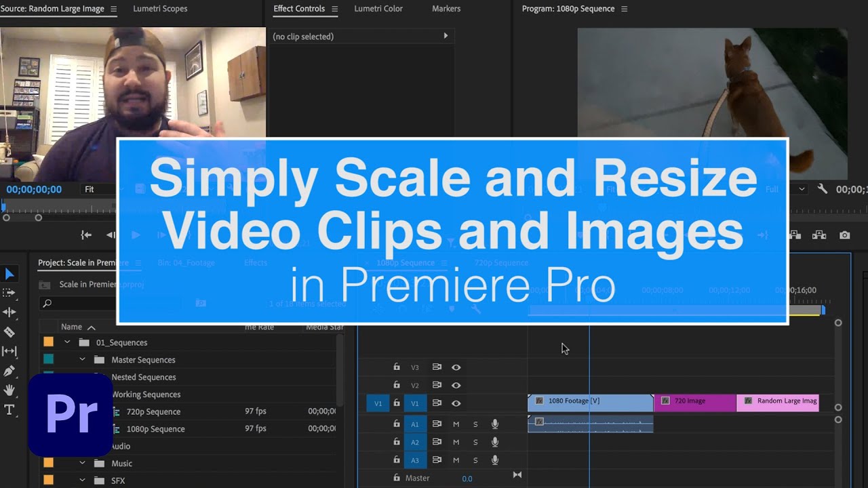868x488 pixels.
Task: Click the Extract button in Program monitor
Action: click(x=818, y=235)
